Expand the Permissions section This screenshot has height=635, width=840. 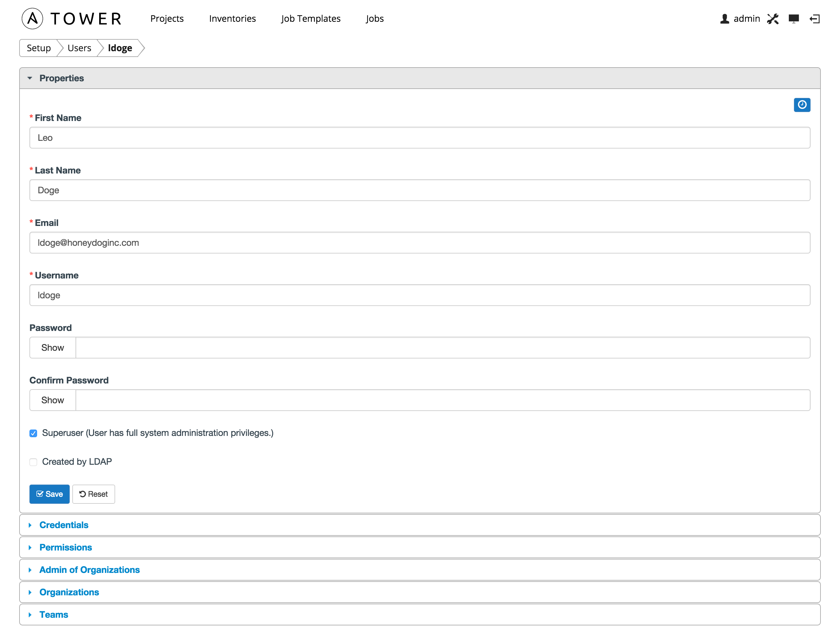point(66,547)
